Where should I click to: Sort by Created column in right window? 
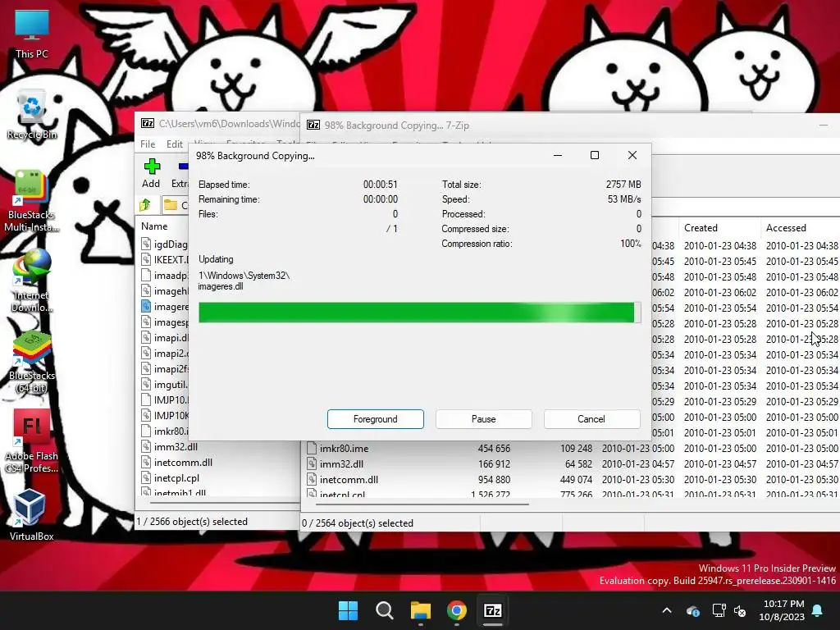click(x=701, y=228)
